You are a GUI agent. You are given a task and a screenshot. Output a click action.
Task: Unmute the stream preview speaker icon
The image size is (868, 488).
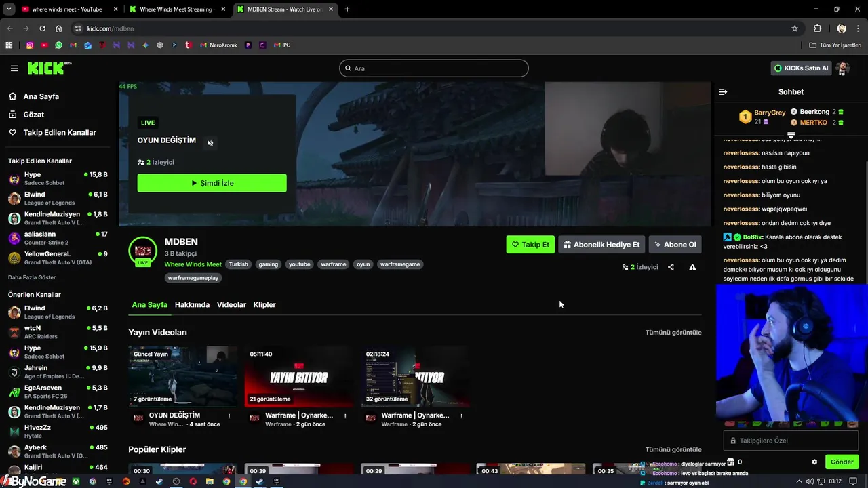click(x=210, y=143)
